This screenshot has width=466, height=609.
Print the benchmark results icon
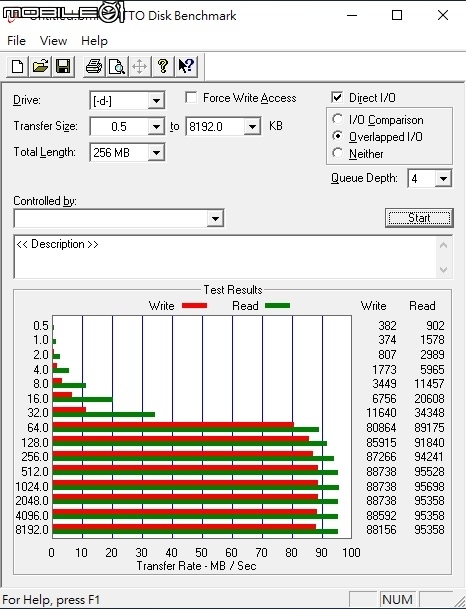coord(94,66)
